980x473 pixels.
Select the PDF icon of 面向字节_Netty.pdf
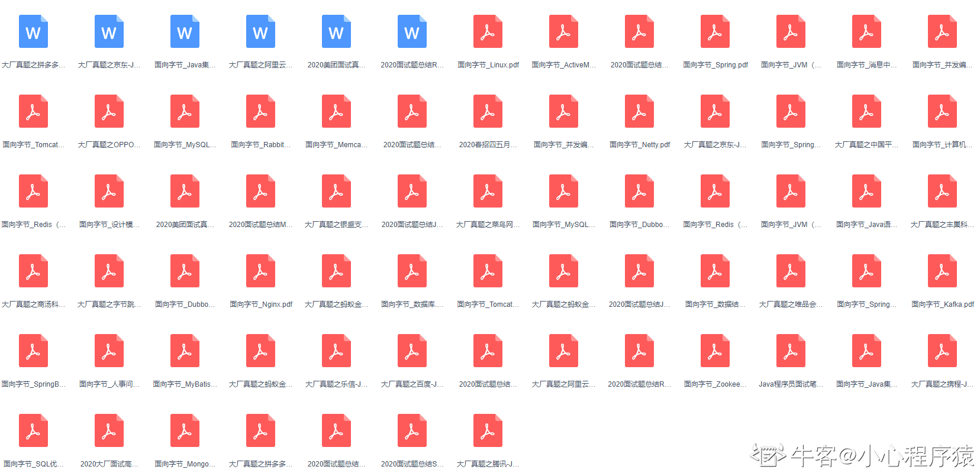[x=639, y=111]
